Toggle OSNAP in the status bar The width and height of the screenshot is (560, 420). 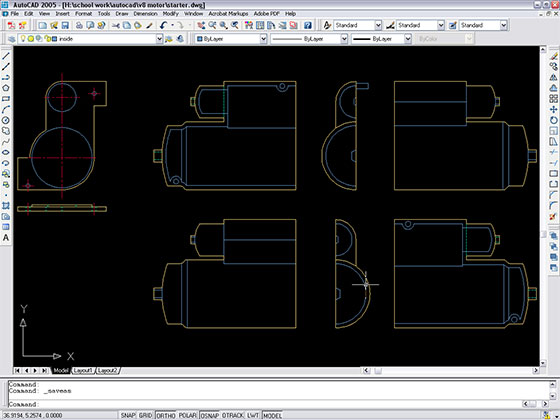point(209,415)
